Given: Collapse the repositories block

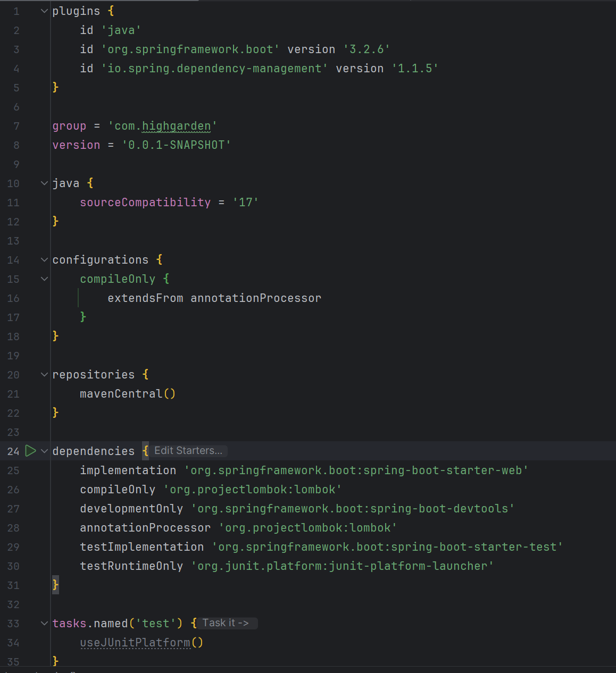Looking at the screenshot, I should (45, 374).
